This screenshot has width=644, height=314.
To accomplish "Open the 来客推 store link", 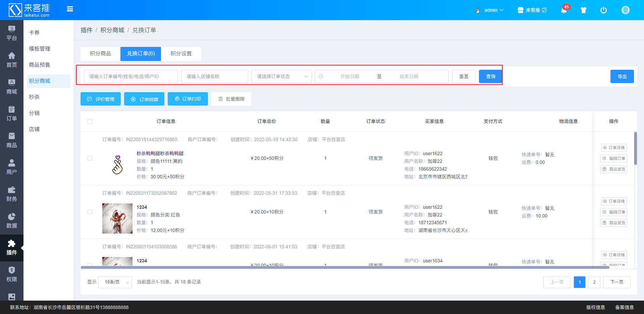I will coord(532,10).
